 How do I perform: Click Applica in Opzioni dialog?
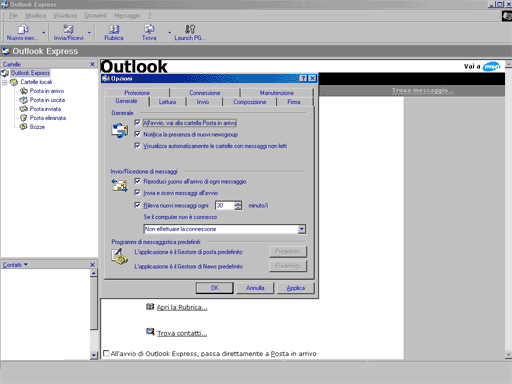point(296,288)
